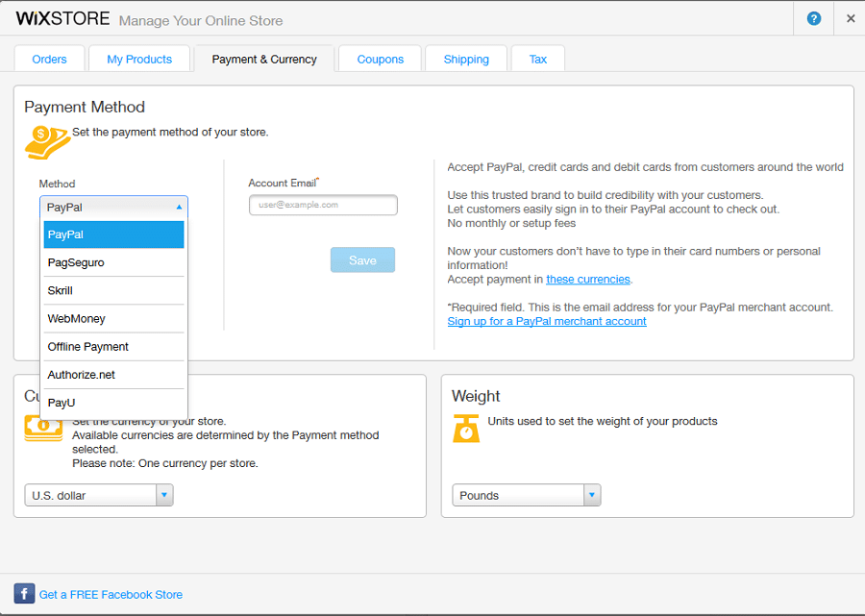The image size is (865, 616).
Task: Select WebMoney as payment method
Action: (x=113, y=319)
